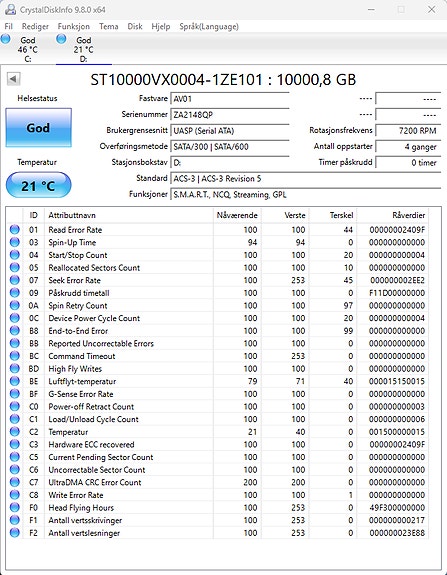Click the Overføringsmetode field SATA/300 | SATA/600

(230, 147)
